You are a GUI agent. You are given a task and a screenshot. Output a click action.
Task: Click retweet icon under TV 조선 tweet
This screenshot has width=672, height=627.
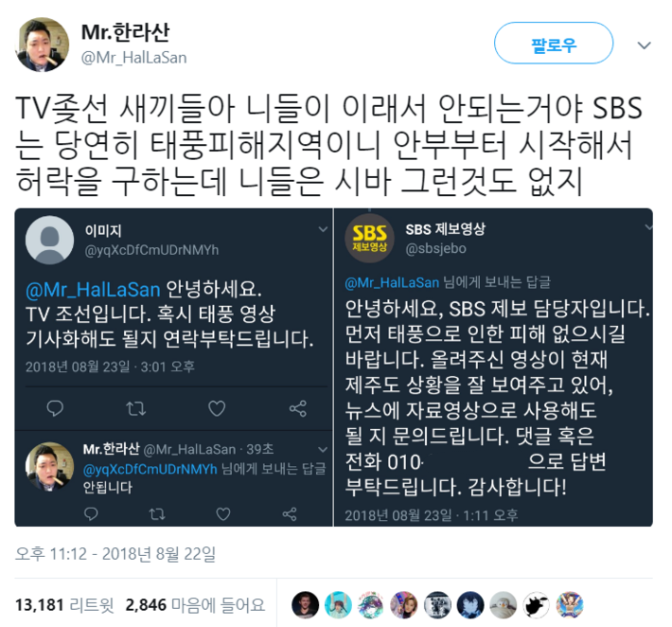[x=136, y=408]
